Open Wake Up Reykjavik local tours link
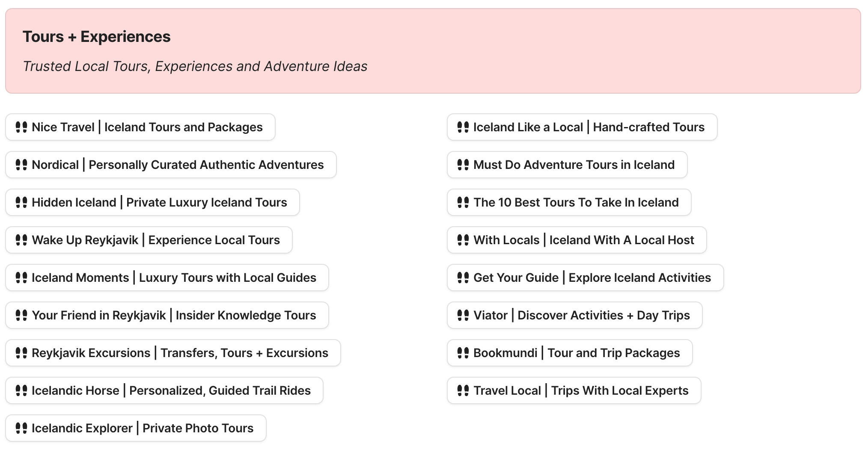Image resolution: width=868 pixels, height=455 pixels. pyautogui.click(x=156, y=240)
